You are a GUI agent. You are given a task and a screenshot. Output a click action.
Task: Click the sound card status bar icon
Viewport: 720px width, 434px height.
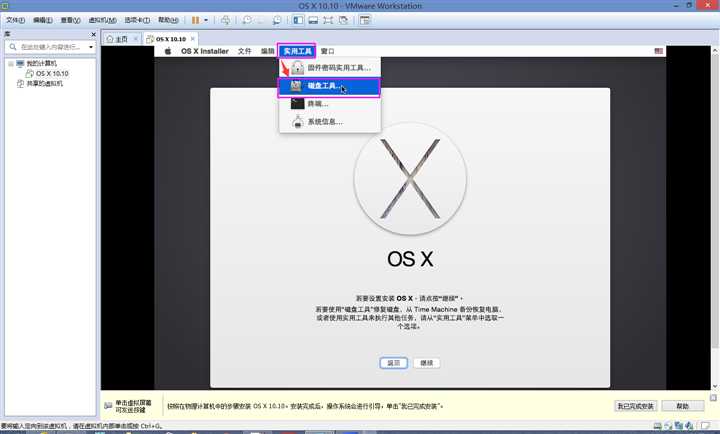point(689,426)
